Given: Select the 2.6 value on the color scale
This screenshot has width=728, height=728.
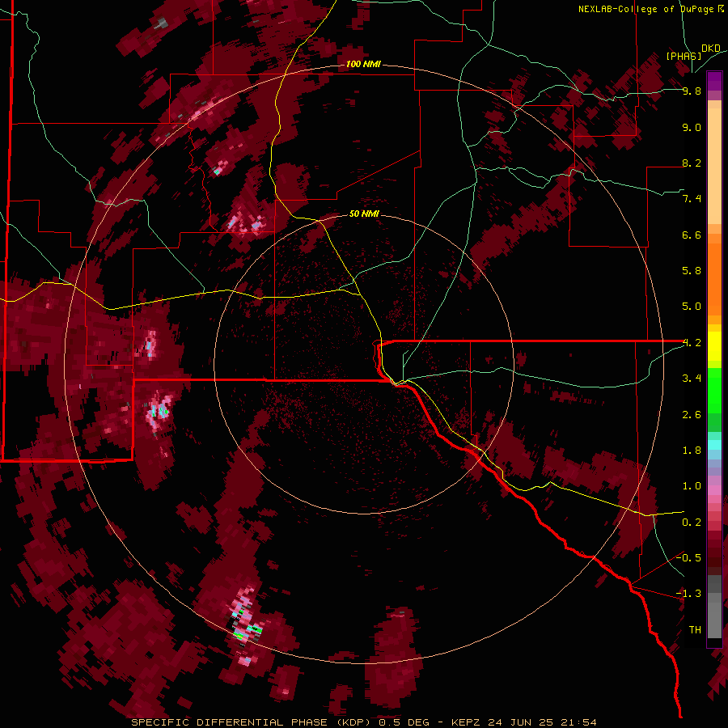Looking at the screenshot, I should tap(692, 415).
